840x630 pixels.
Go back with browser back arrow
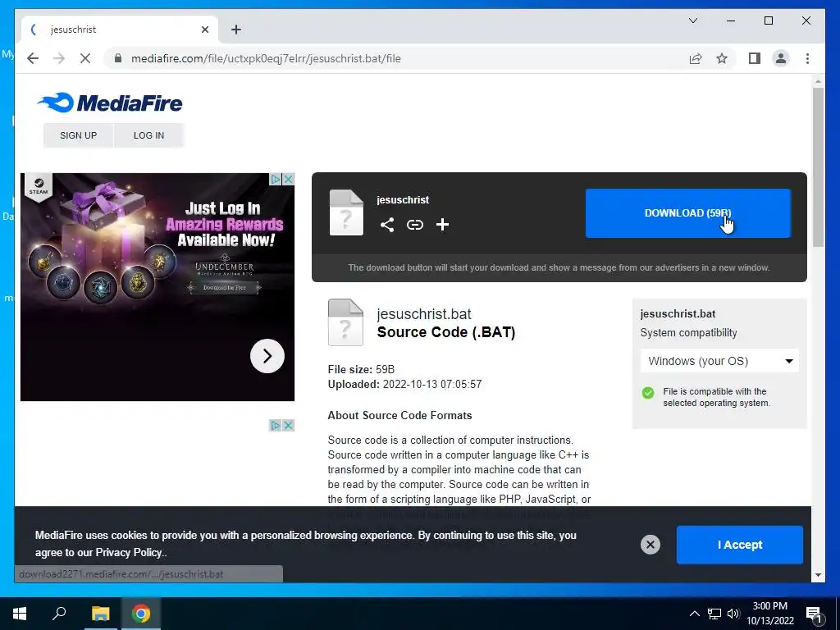(x=33, y=58)
